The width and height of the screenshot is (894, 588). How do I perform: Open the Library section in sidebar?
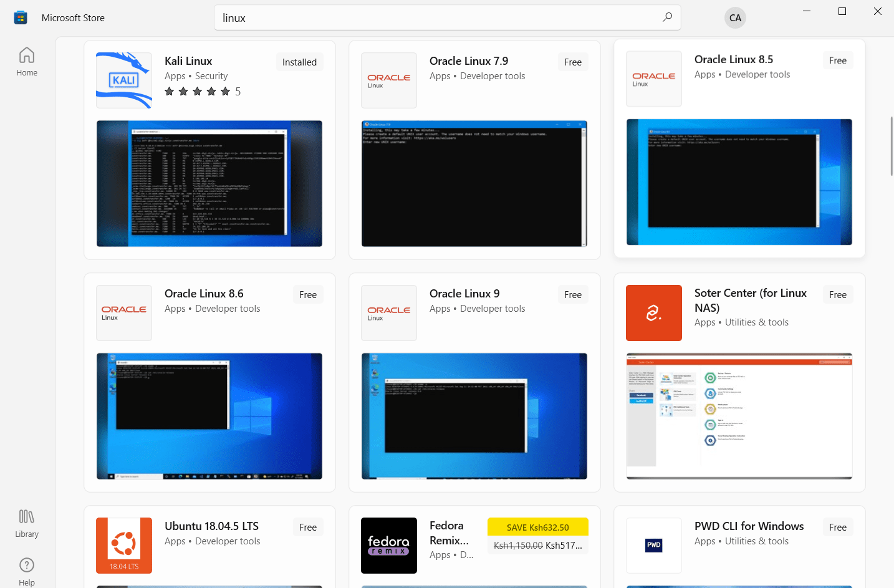coord(27,523)
